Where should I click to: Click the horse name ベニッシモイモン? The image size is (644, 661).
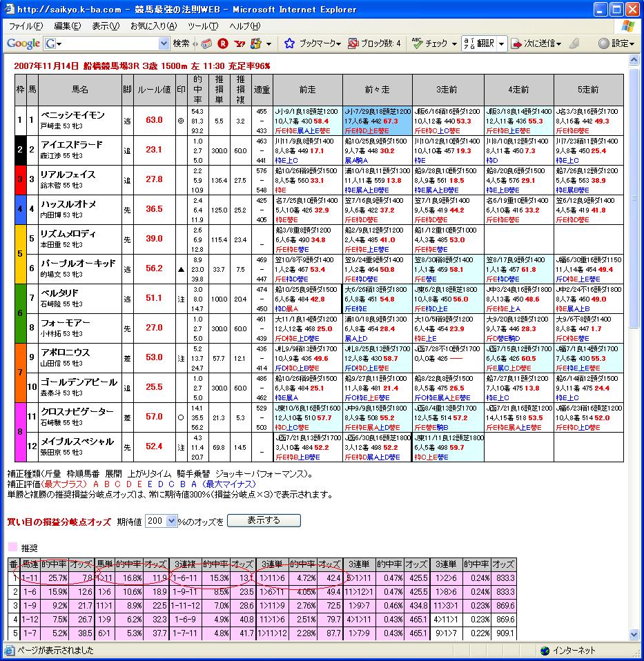tap(72, 115)
